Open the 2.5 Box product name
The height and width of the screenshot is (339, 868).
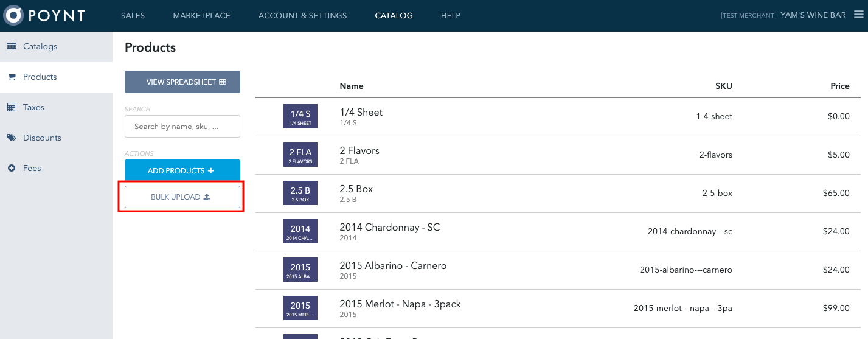click(x=356, y=189)
